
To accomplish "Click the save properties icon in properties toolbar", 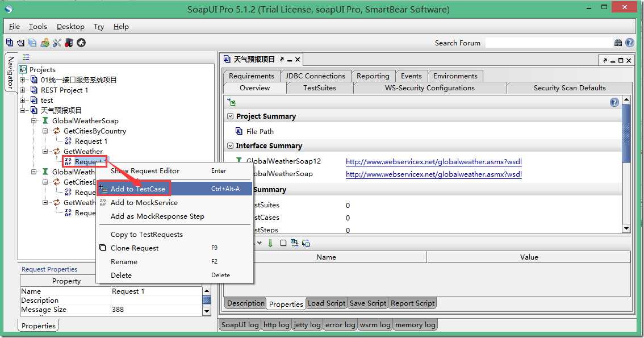I will pyautogui.click(x=306, y=243).
